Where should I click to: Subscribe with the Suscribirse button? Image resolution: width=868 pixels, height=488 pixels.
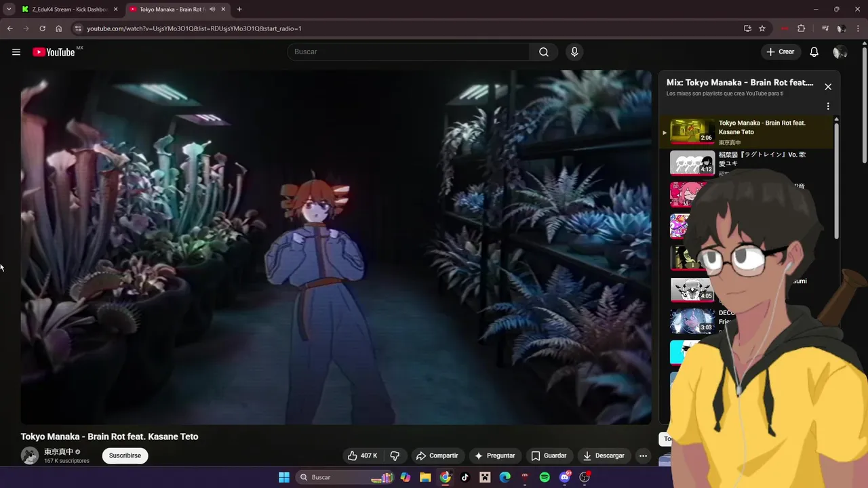pos(125,455)
